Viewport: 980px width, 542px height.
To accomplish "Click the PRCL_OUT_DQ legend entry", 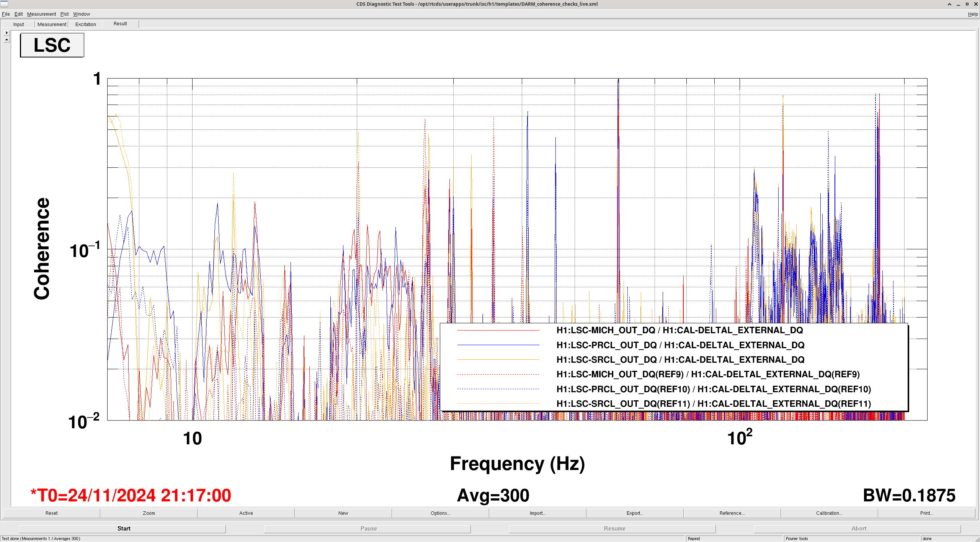I will coord(680,345).
